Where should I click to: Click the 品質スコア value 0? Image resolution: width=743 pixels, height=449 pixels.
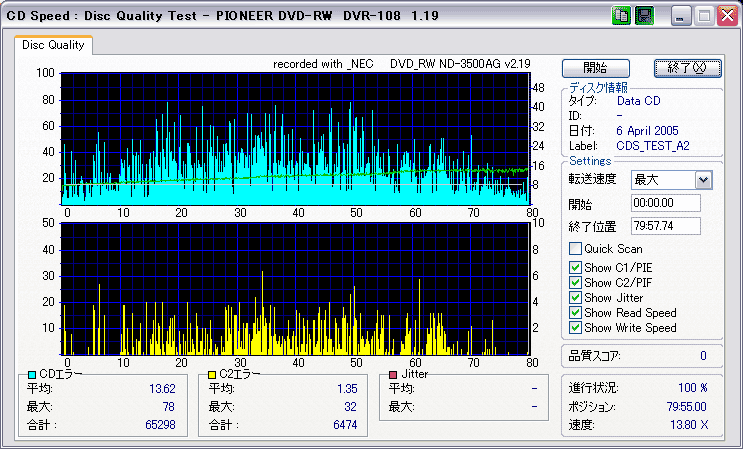[x=703, y=356]
